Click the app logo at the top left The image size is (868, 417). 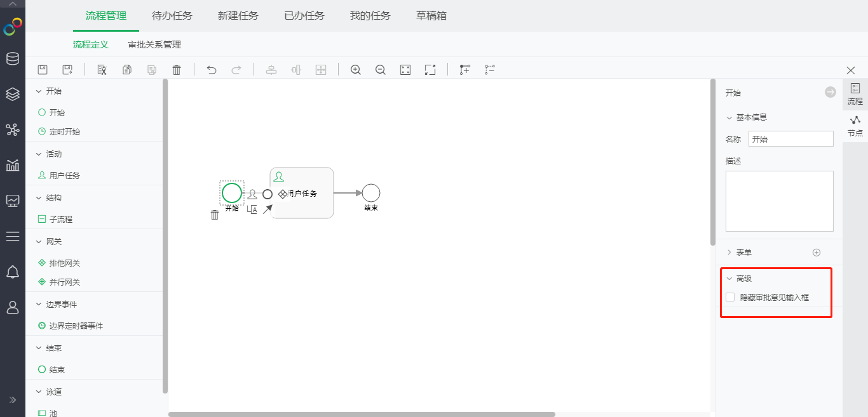pyautogui.click(x=13, y=26)
